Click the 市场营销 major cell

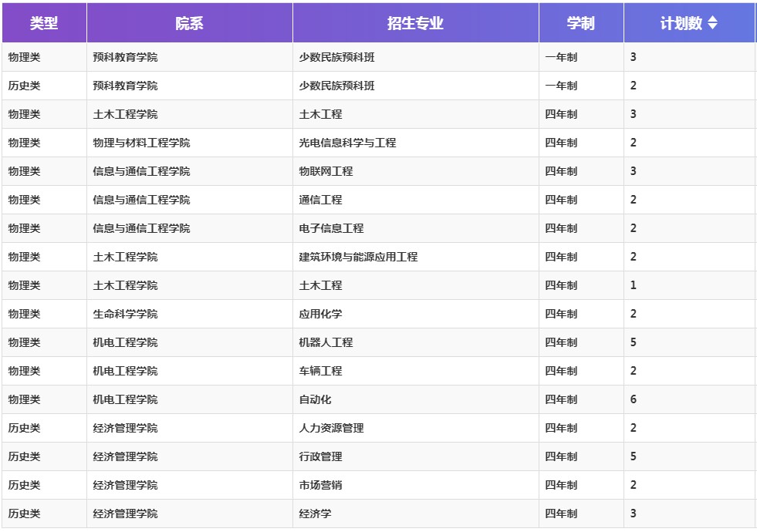tap(320, 485)
